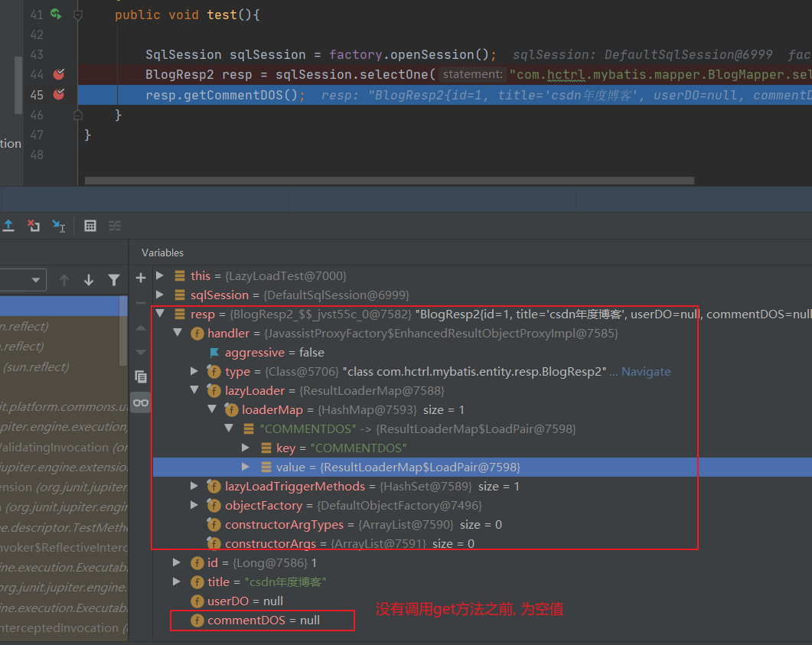
Task: Collapse the handler field node
Action: tap(178, 333)
